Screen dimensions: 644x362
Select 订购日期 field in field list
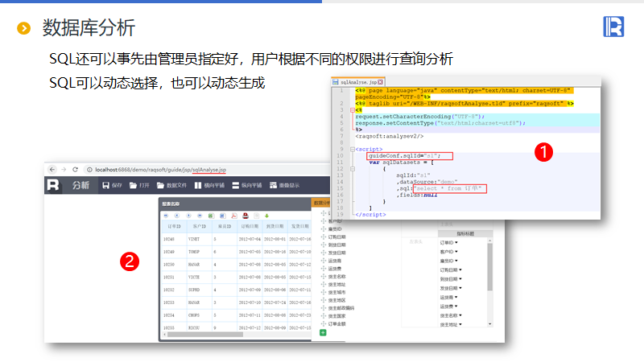(x=336, y=237)
